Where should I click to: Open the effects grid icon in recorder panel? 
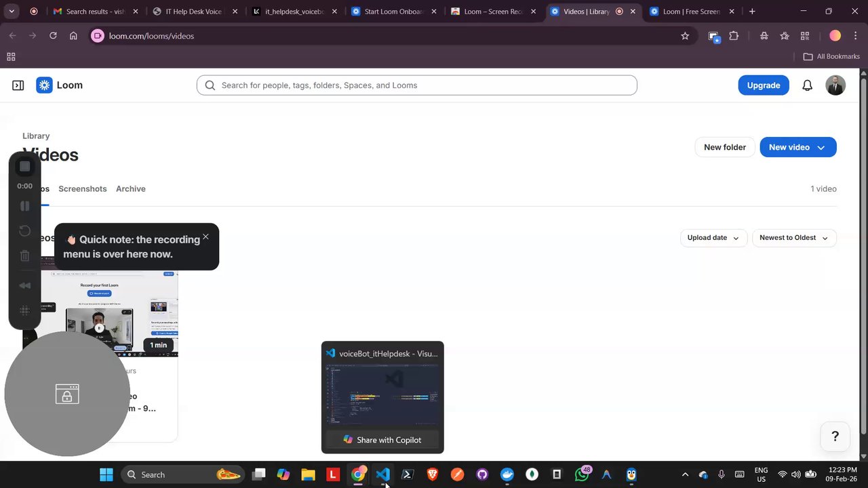tap(24, 310)
